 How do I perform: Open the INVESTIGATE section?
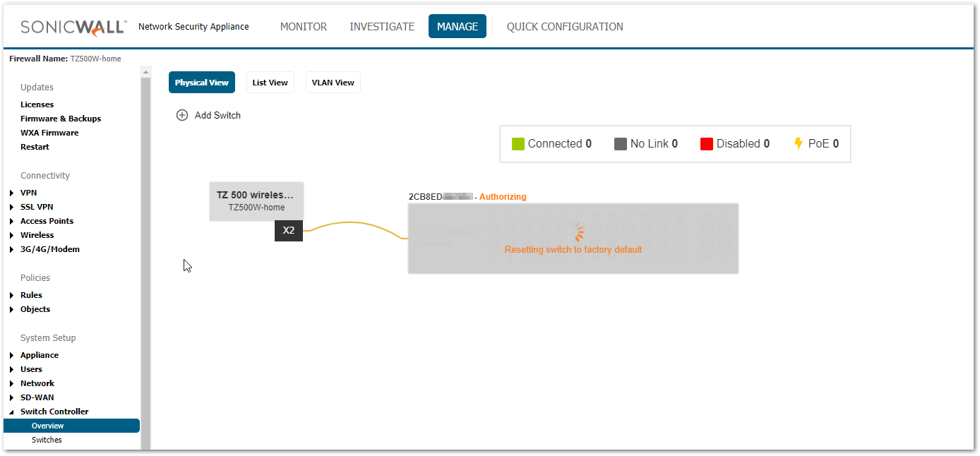382,27
